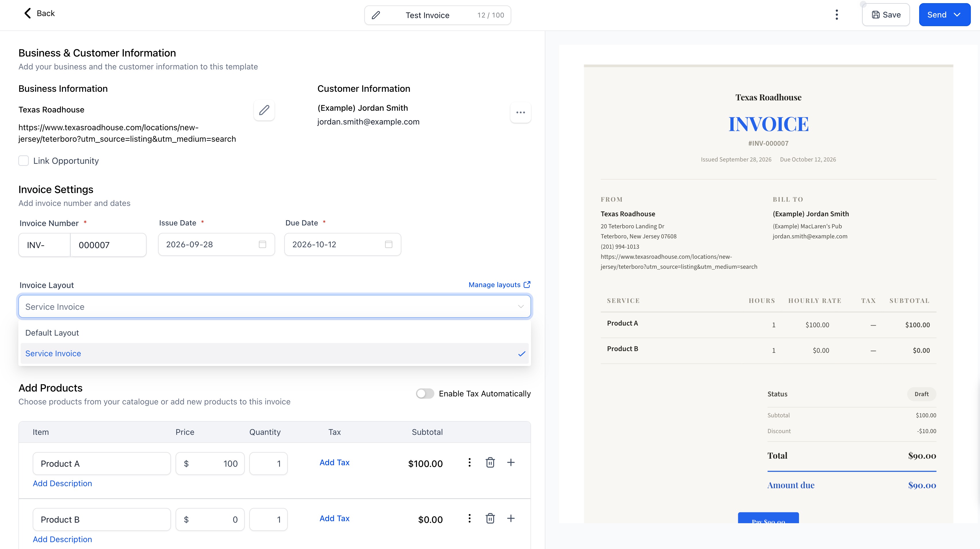
Task: Delete the Product A row
Action: click(x=490, y=462)
